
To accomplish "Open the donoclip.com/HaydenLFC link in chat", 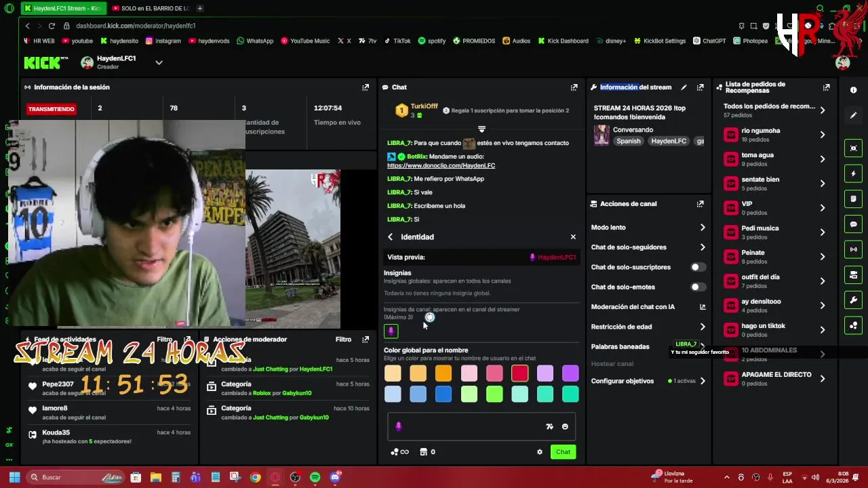I will (x=441, y=165).
